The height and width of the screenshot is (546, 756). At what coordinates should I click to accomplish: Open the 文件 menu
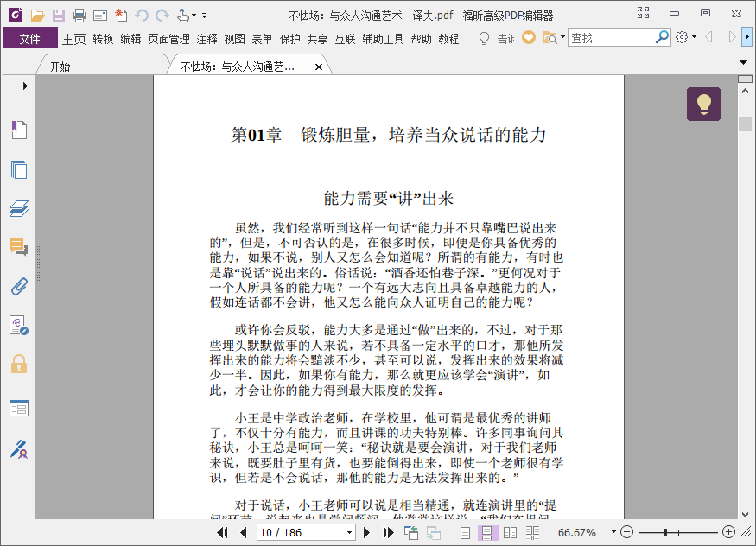(30, 38)
